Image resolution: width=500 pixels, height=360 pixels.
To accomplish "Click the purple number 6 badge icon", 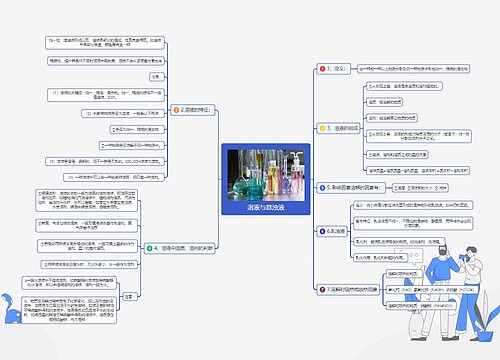I will [x=322, y=231].
